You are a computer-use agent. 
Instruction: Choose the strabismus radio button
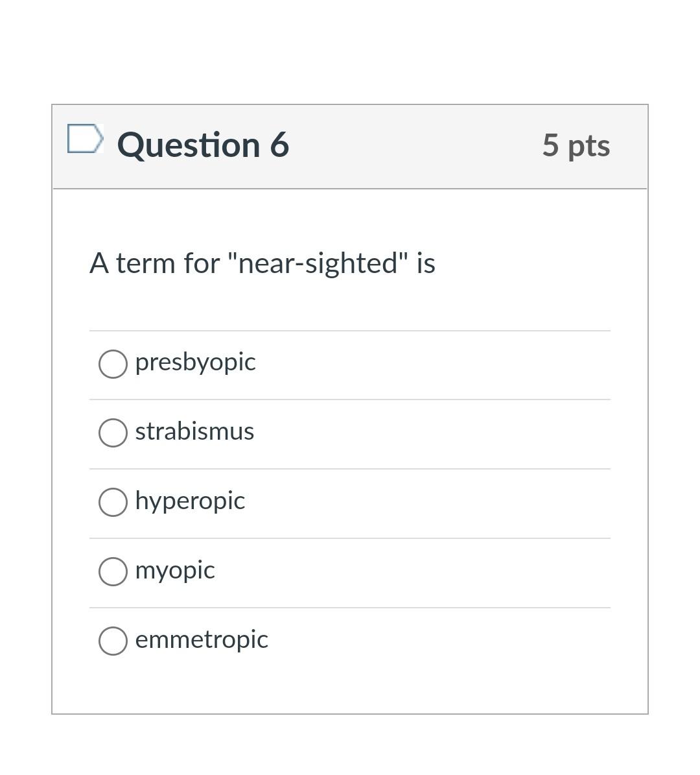113,433
